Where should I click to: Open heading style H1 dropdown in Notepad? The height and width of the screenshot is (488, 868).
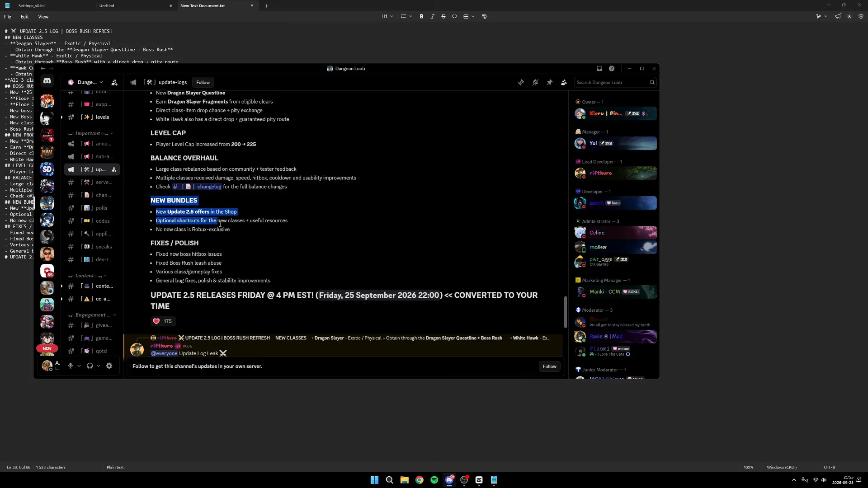click(387, 16)
